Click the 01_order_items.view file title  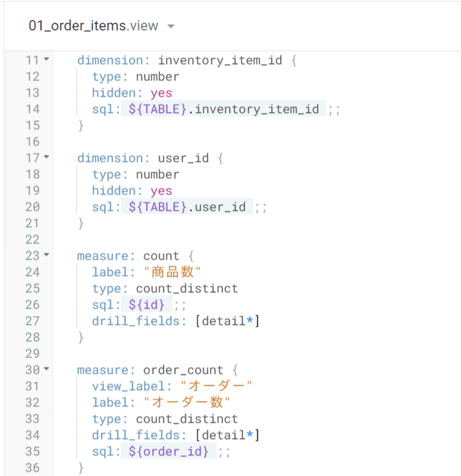93,26
